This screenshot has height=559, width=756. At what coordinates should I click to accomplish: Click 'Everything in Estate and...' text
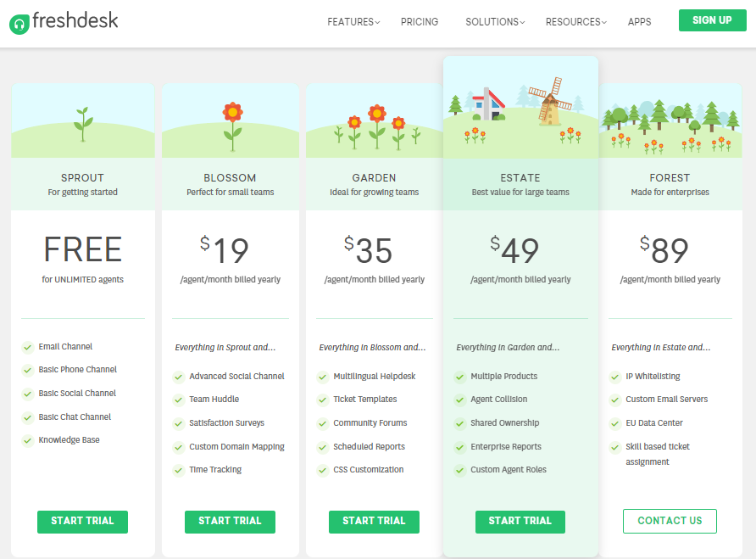(661, 348)
